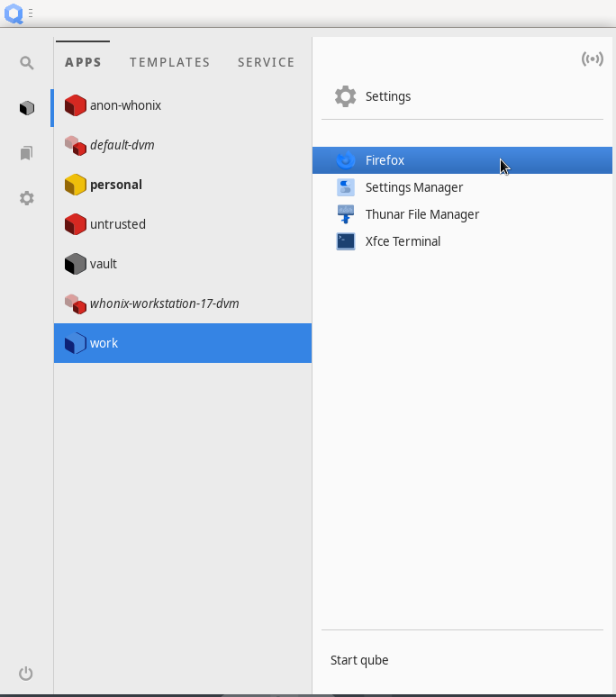Open the system tools gear sidebar icon
616x697 pixels.
(x=27, y=198)
